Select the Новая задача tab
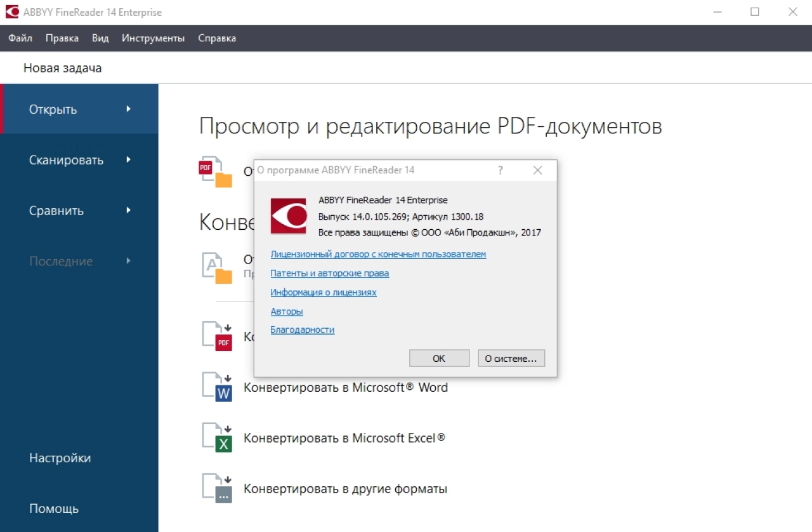The height and width of the screenshot is (532, 812). click(62, 68)
